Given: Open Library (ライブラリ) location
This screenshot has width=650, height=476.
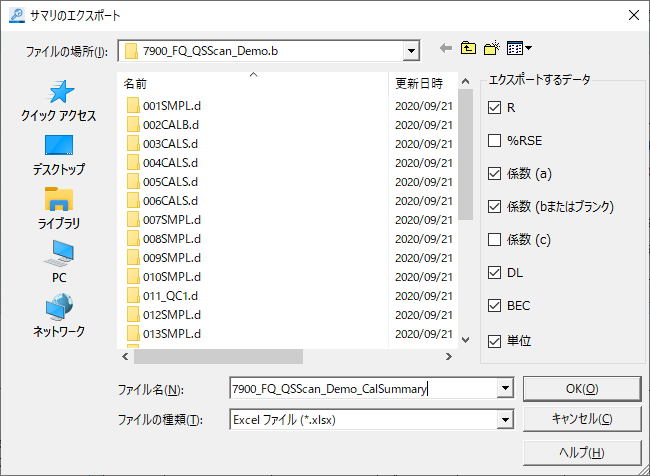Looking at the screenshot, I should click(x=59, y=209).
